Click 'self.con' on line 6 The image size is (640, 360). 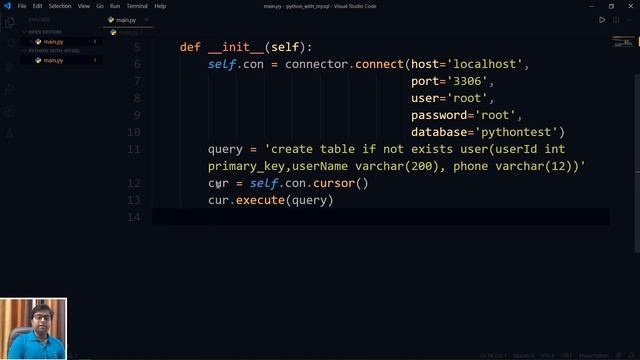tap(236, 64)
